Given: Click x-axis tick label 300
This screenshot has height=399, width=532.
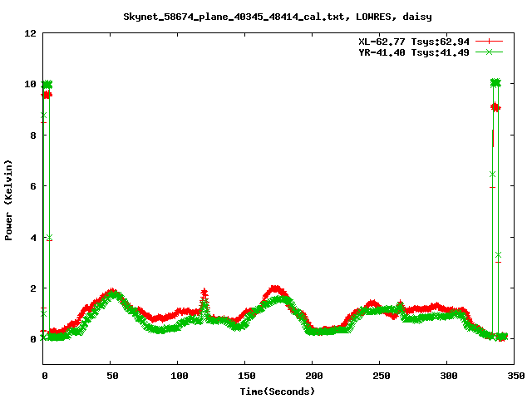Looking at the screenshot, I should click(x=449, y=376).
